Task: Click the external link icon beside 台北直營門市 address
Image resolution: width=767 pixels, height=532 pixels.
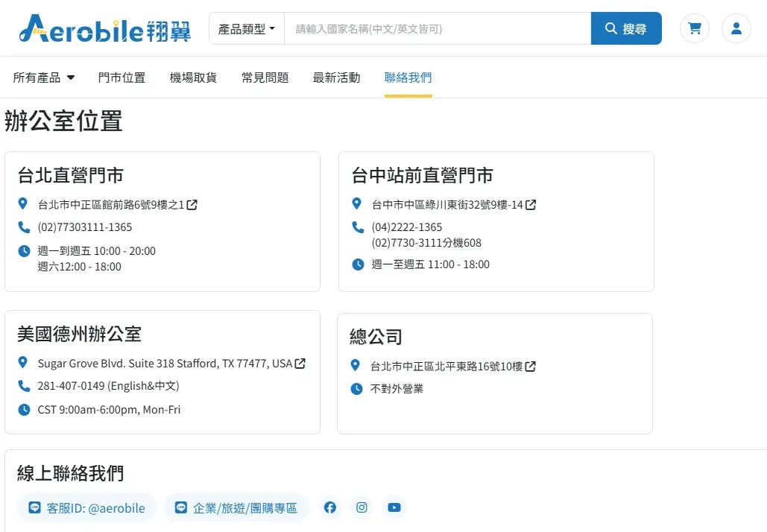Action: [x=192, y=204]
